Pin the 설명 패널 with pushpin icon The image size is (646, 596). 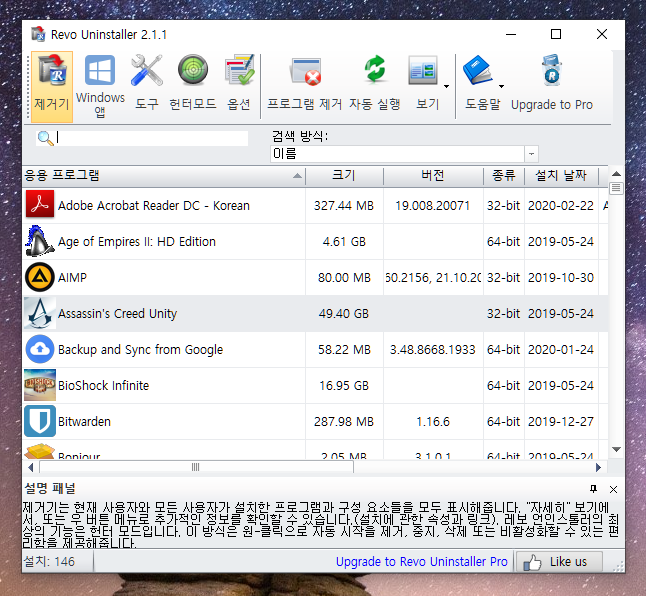coord(593,489)
